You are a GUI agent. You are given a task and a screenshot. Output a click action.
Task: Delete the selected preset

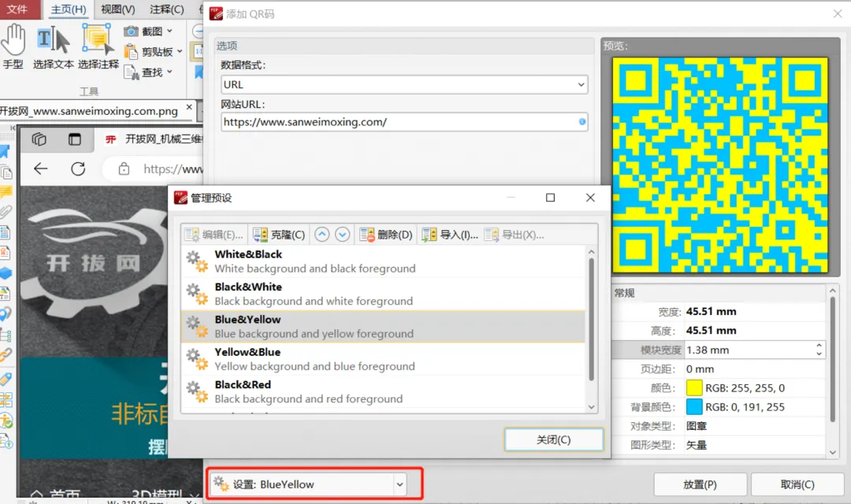tap(386, 235)
